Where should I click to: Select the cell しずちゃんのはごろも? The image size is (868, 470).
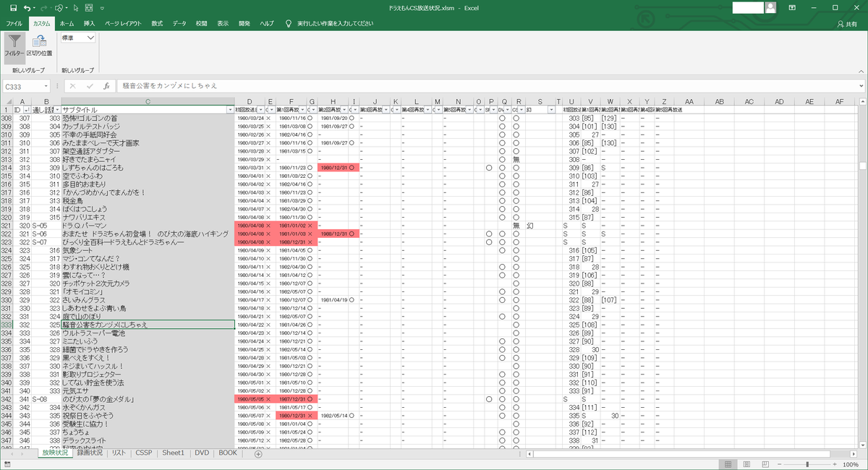coord(148,168)
